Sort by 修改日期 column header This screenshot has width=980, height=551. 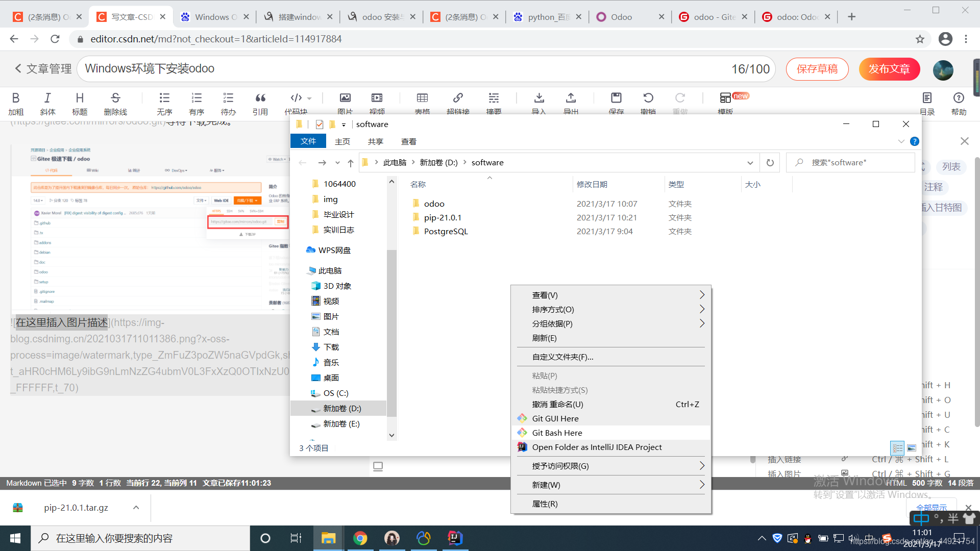[592, 184]
